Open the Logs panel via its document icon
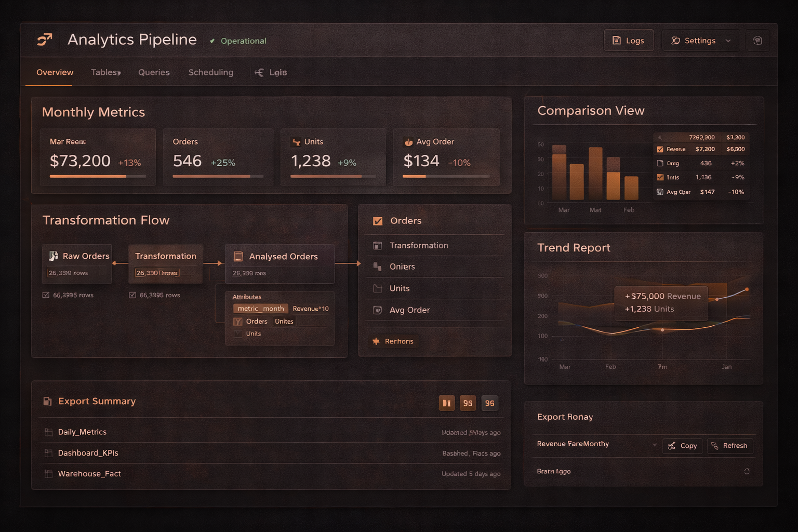This screenshot has width=798, height=532. 617,40
